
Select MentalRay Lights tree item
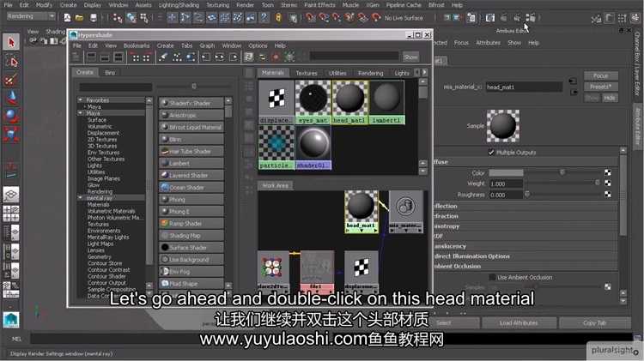click(108, 238)
